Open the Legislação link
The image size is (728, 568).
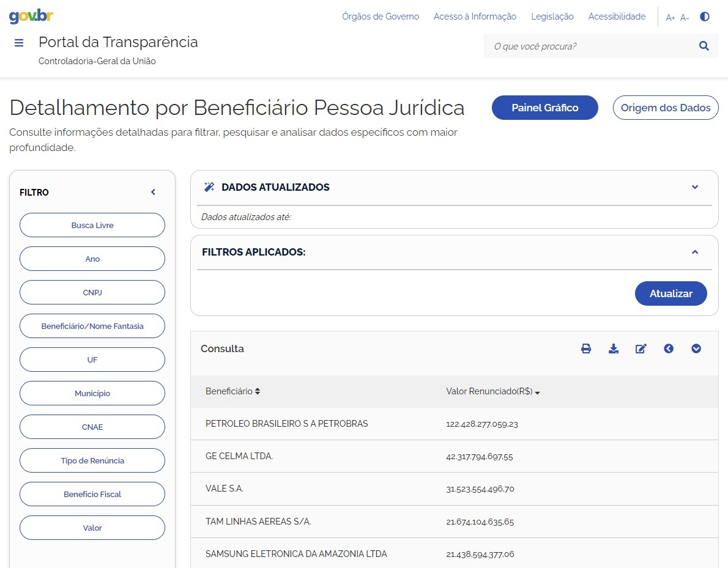click(x=552, y=17)
